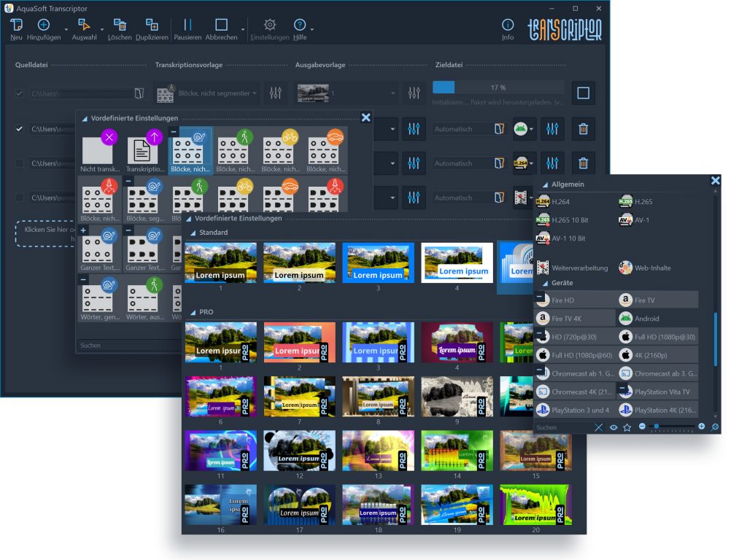Check the third source file checkbox
Image resolution: width=747 pixels, height=560 pixels.
[20, 163]
